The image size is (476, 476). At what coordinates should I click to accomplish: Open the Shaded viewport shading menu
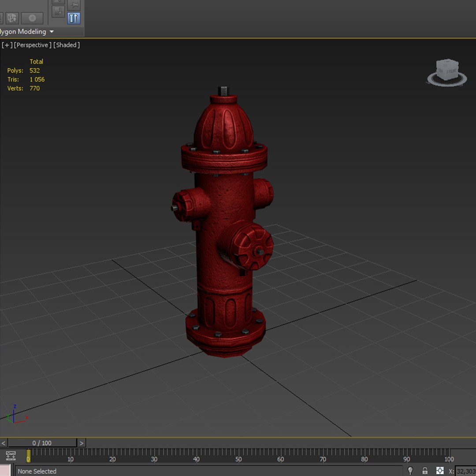(x=67, y=45)
